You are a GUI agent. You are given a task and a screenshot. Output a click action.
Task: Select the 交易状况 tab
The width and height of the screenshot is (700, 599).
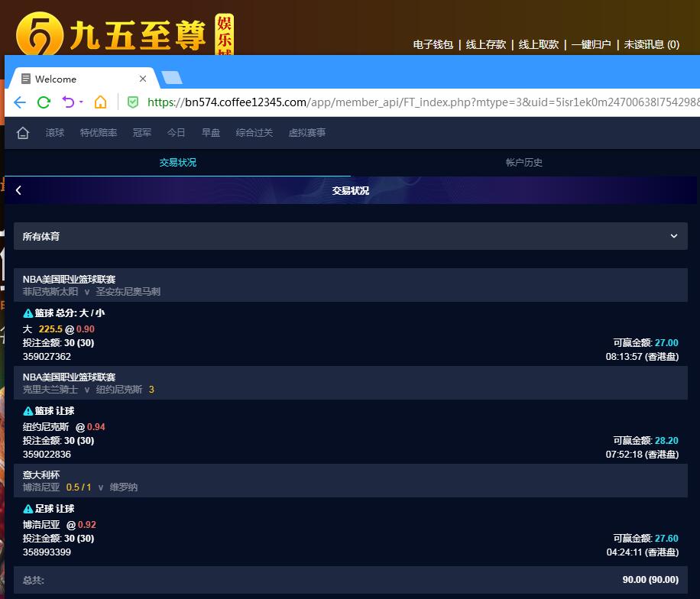tap(177, 163)
